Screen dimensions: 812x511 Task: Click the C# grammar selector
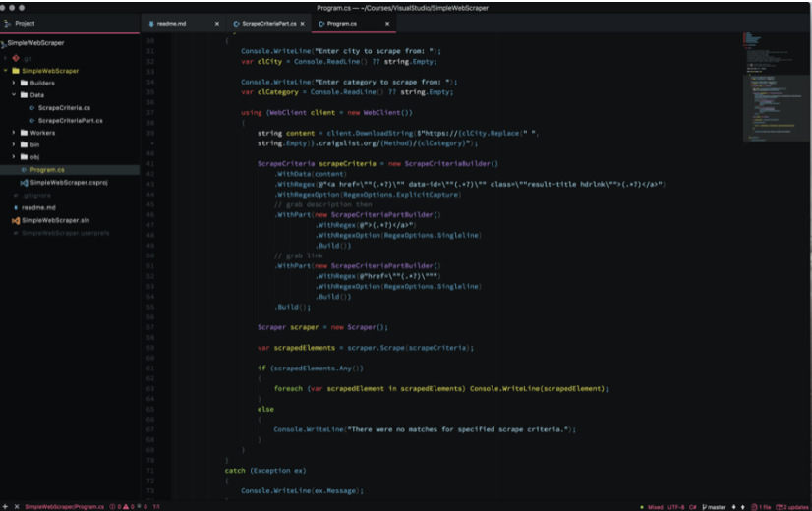point(692,507)
